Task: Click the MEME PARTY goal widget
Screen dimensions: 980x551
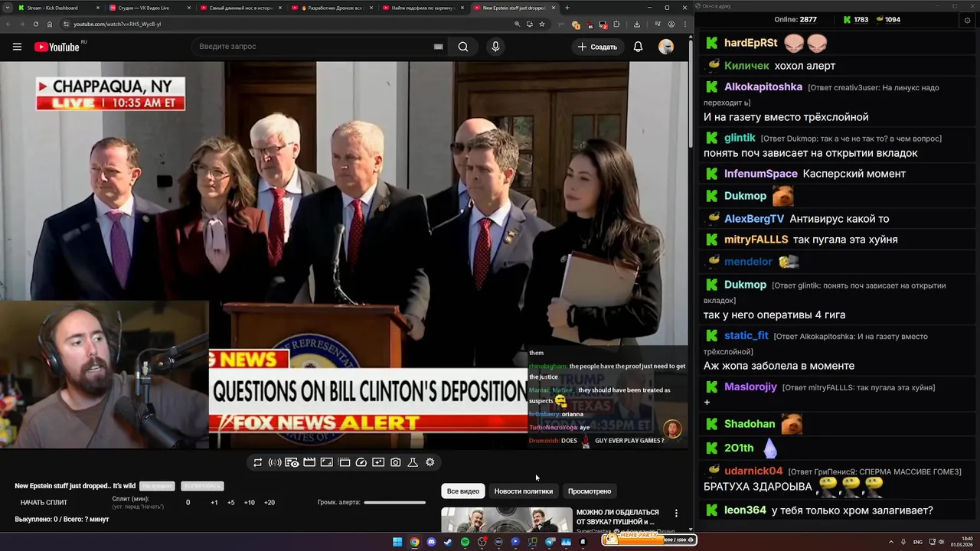Action: [x=649, y=540]
